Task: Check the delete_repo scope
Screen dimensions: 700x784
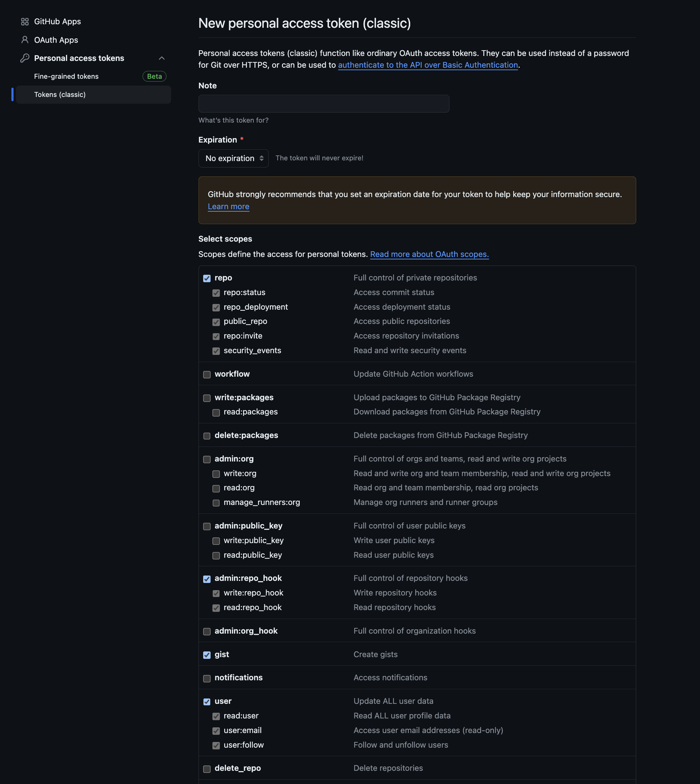Action: (207, 769)
